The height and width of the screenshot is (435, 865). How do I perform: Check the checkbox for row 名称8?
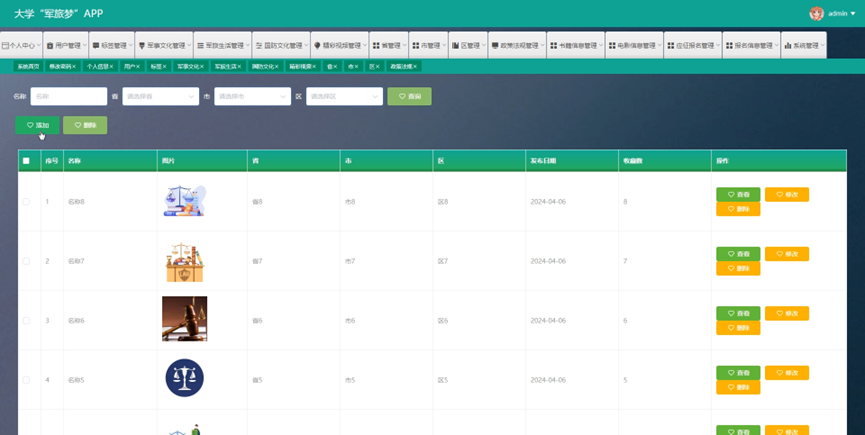point(26,202)
